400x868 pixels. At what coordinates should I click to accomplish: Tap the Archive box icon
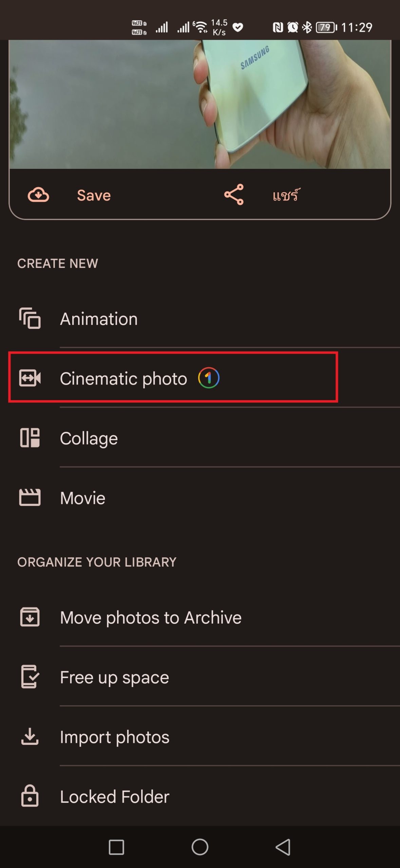click(30, 617)
